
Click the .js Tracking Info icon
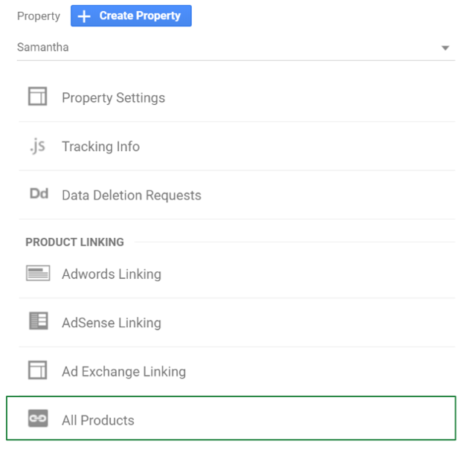coord(37,146)
